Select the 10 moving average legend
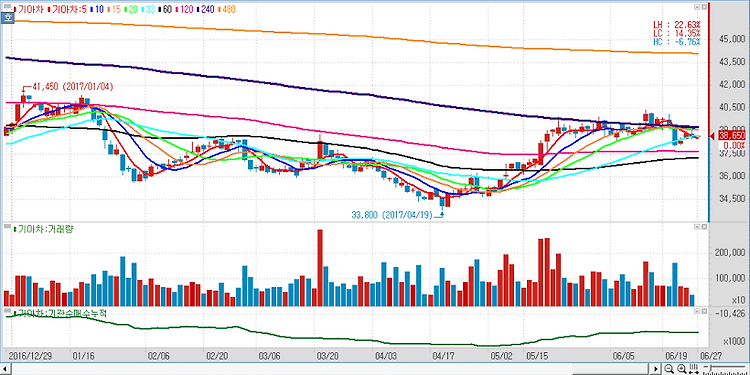The height and width of the screenshot is (375, 750). pyautogui.click(x=97, y=9)
